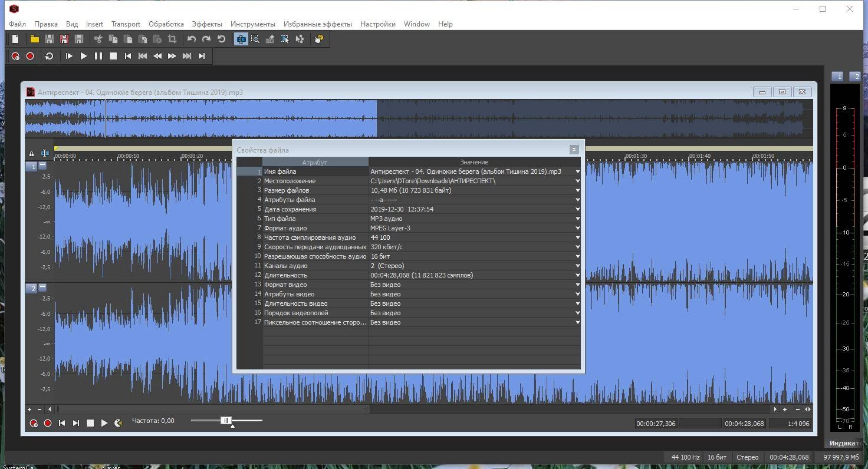Select the value '320 кбит/с'
The height and width of the screenshot is (469, 868).
[x=386, y=247]
